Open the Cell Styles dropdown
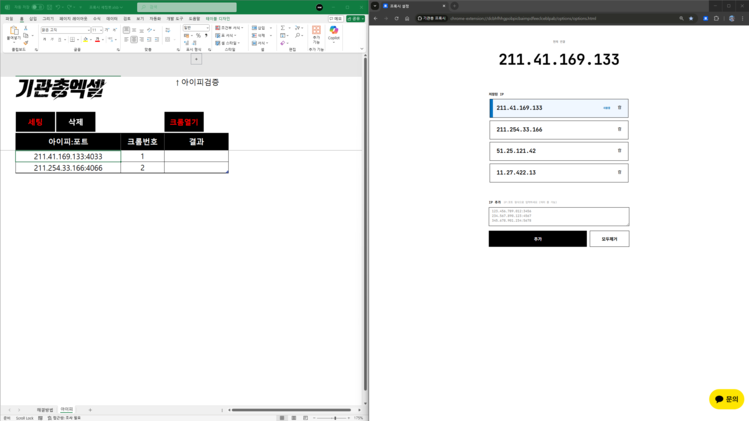Viewport: 749px width, 421px height. (x=227, y=43)
